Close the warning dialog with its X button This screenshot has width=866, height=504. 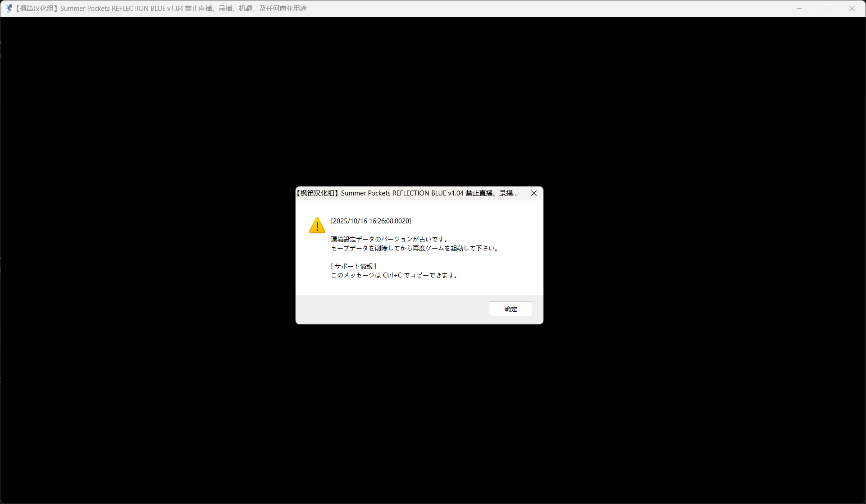(x=533, y=193)
